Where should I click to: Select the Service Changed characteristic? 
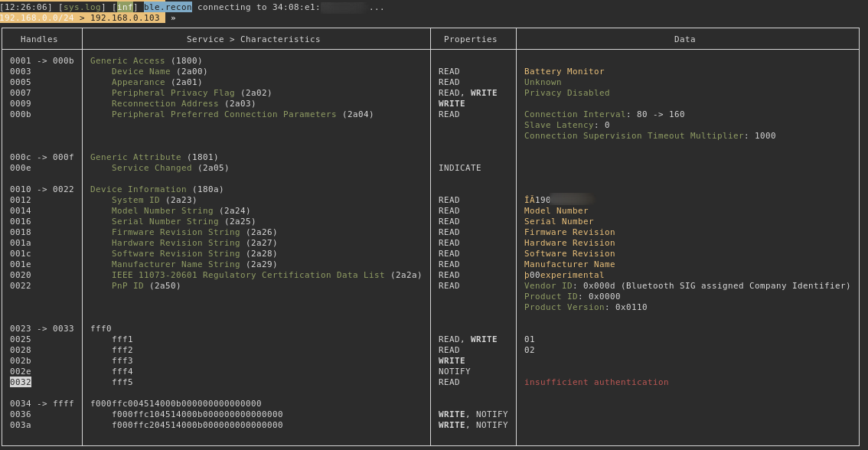[x=170, y=168]
